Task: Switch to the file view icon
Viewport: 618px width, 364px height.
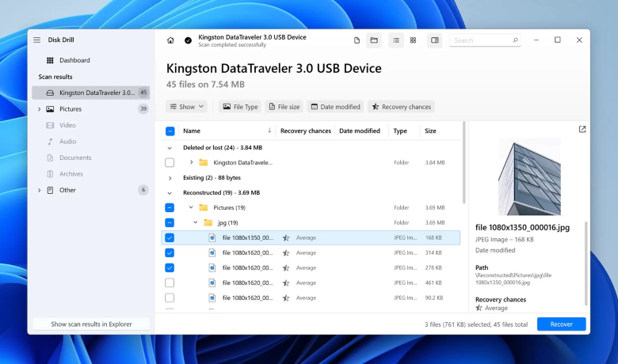Action: 357,40
